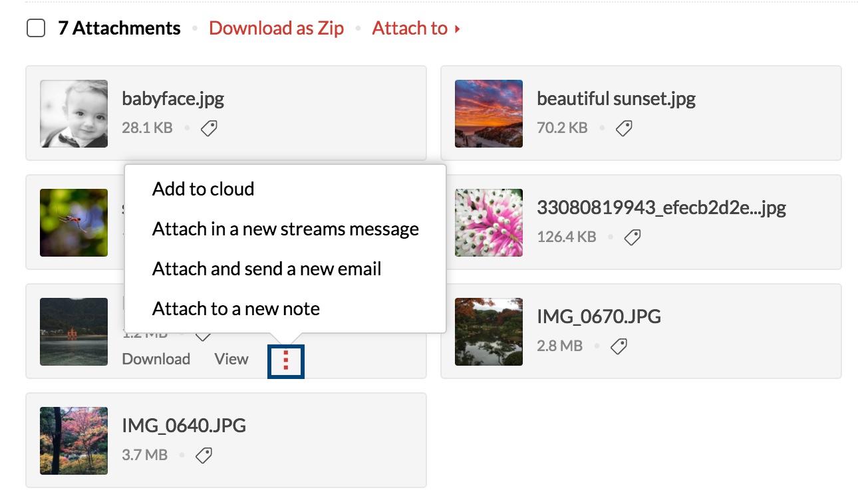Screen dimensions: 858x504
Task: Open the beautiful sunset.jpg thumbnail
Action: [489, 114]
